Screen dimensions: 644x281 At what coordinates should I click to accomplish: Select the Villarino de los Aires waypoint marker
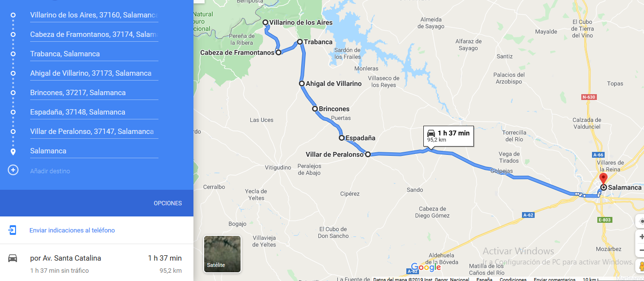coord(265,22)
